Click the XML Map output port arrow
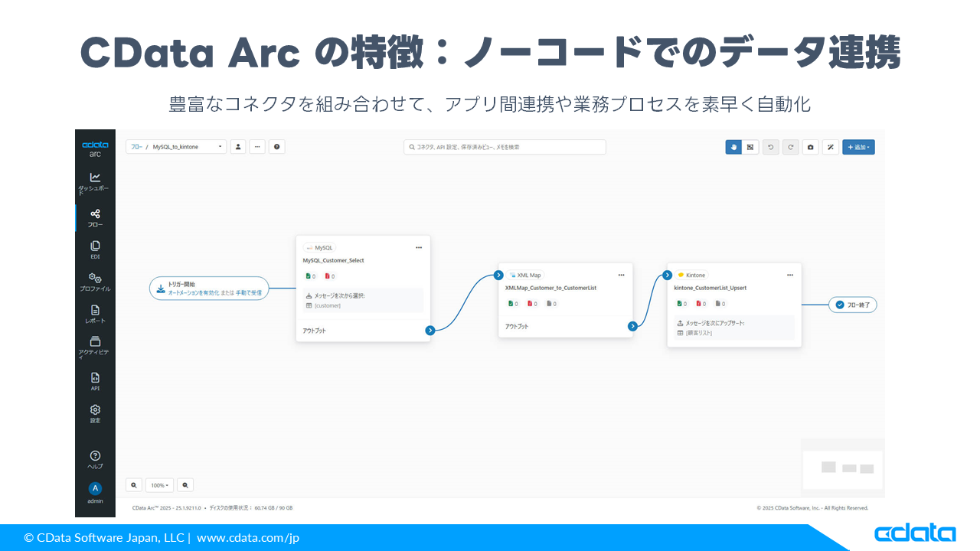Viewport: 980px width, 551px height. 632,326
